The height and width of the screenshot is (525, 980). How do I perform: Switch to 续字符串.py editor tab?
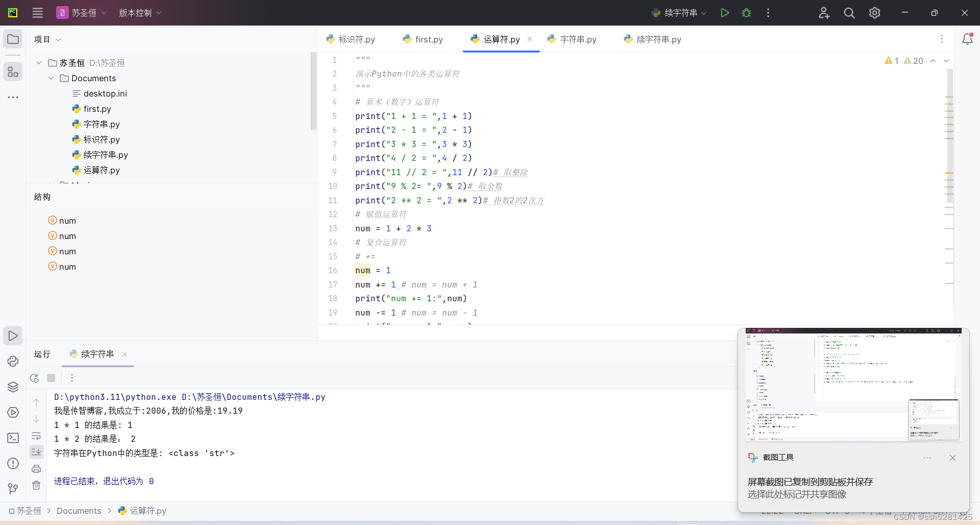[653, 39]
